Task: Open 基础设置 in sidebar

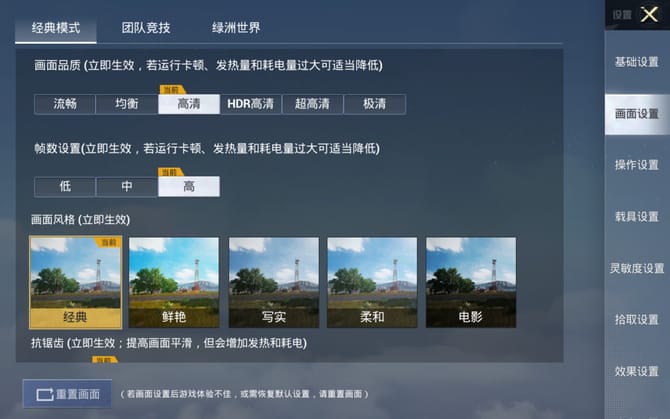Action: [x=637, y=62]
